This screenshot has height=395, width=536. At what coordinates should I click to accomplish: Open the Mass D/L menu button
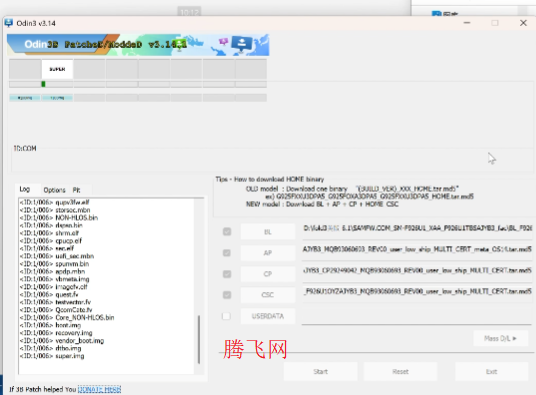[500, 338]
